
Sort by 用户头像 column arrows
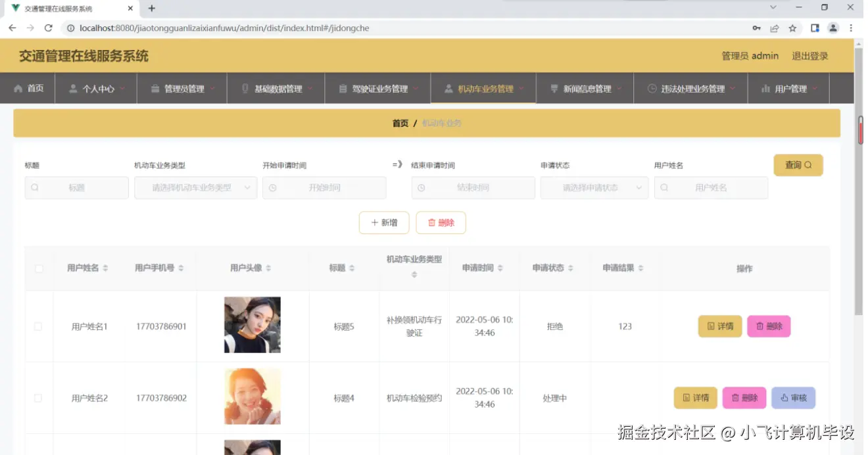268,268
